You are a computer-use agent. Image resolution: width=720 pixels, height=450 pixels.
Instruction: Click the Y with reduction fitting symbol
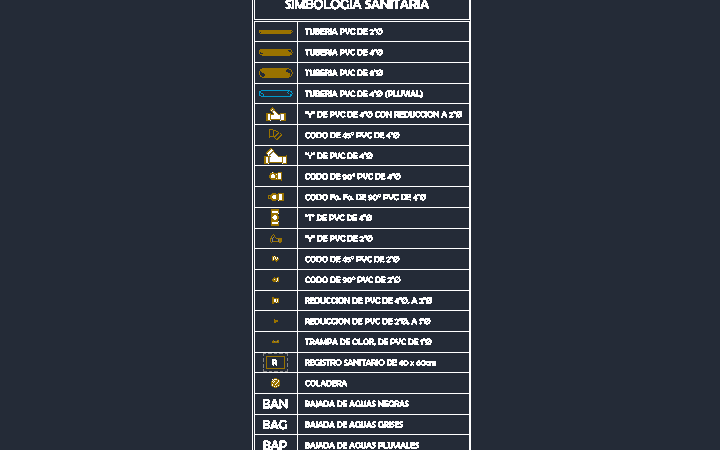coord(276,114)
